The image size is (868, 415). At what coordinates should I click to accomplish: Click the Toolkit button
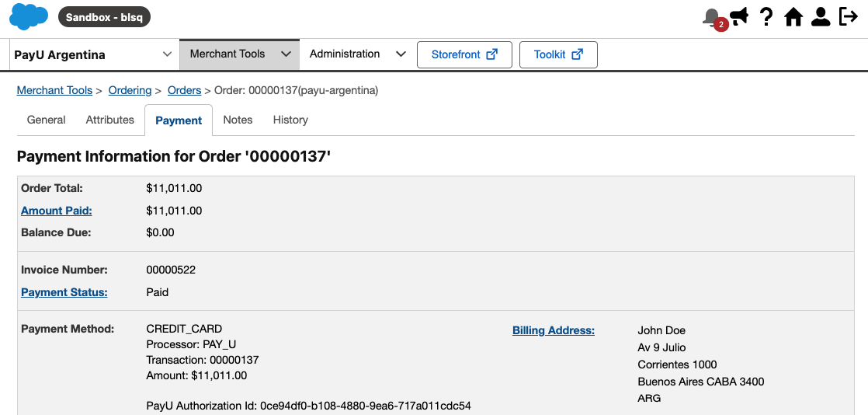(x=558, y=54)
